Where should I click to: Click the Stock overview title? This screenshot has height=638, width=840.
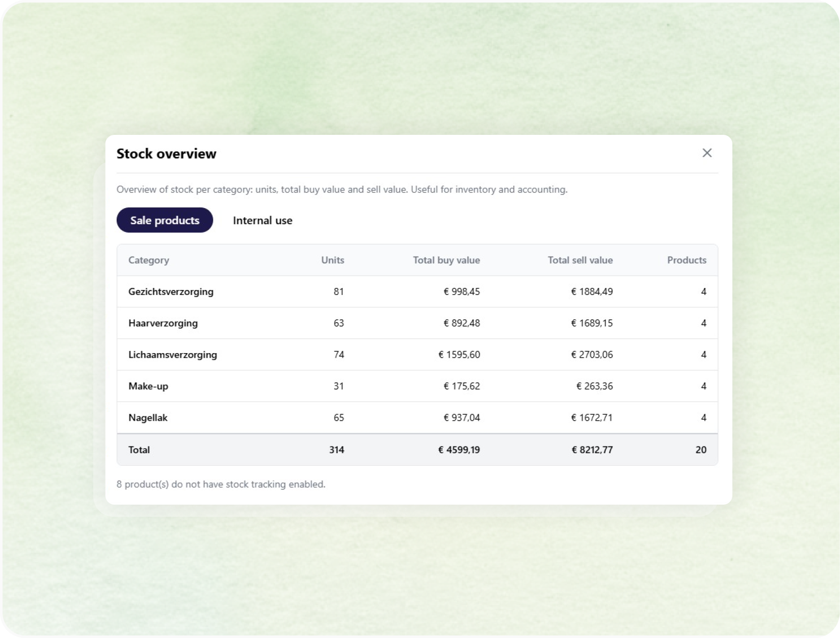coord(166,154)
